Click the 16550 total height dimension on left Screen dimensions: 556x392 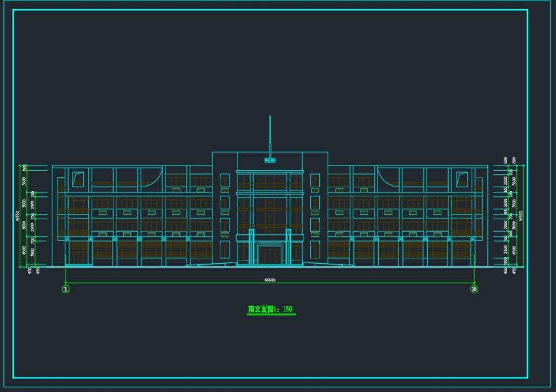click(x=17, y=216)
